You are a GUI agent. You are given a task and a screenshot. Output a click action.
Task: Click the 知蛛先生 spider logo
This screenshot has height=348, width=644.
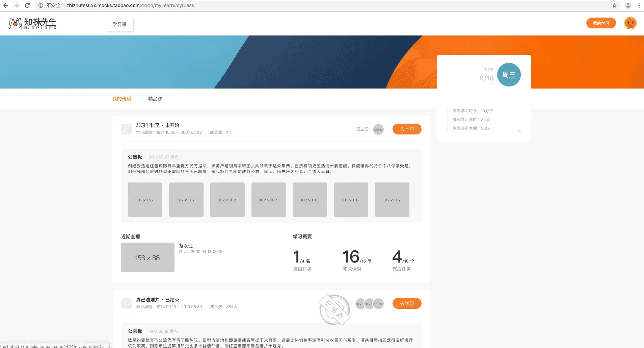click(x=32, y=23)
